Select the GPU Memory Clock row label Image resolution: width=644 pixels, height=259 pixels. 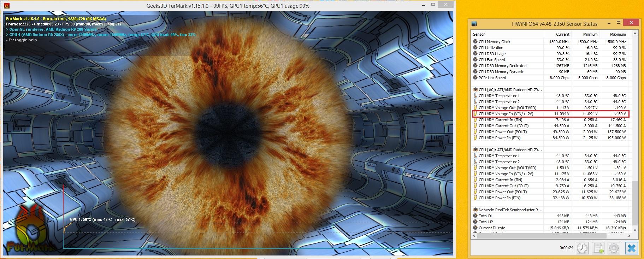(x=495, y=42)
